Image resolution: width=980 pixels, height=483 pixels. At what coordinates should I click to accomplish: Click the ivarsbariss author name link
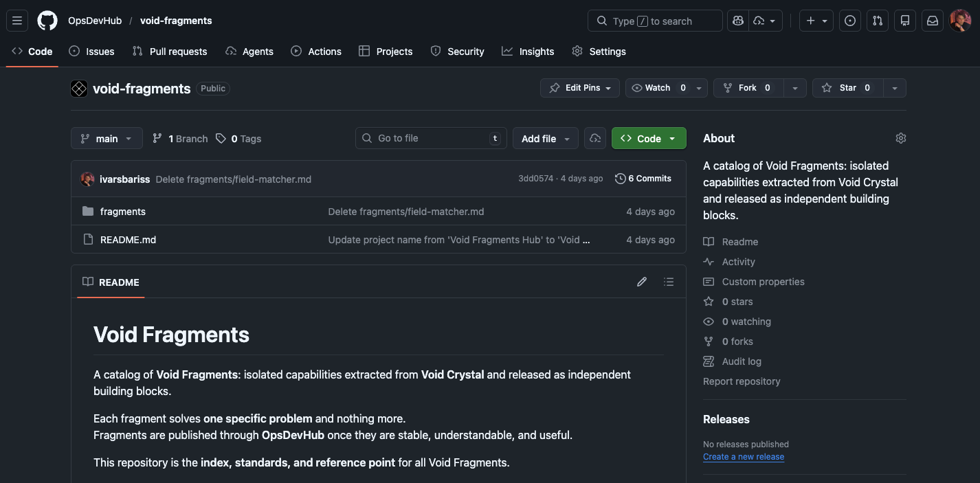124,179
